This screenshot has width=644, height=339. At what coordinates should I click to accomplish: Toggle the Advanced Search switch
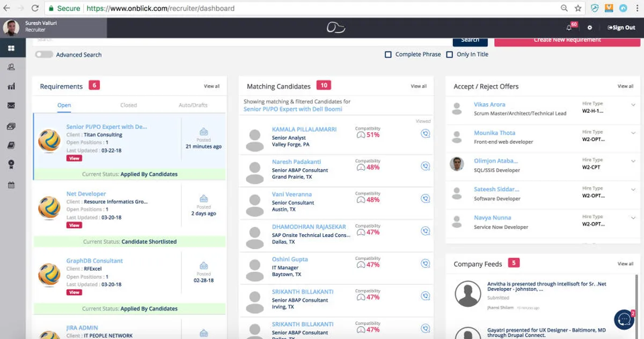[44, 54]
